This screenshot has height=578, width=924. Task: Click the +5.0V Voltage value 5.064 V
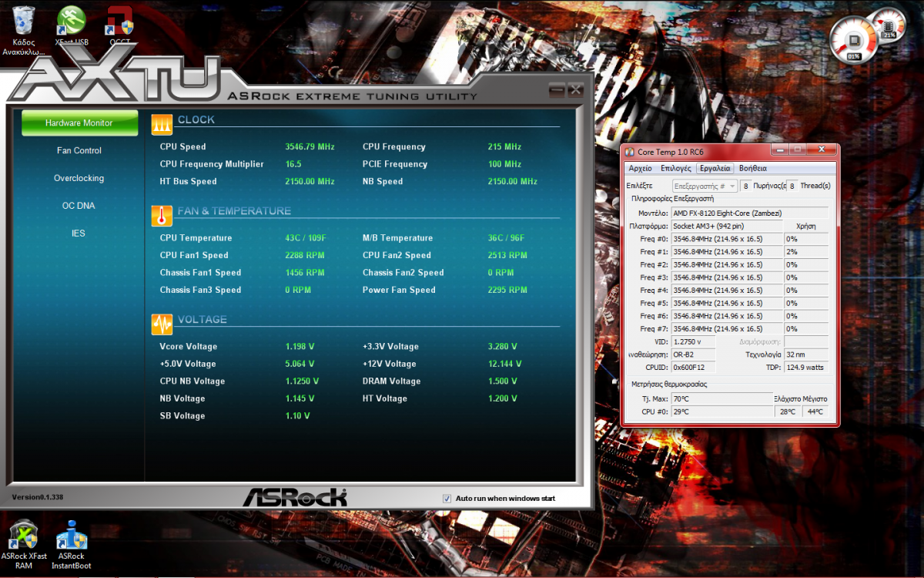click(x=300, y=365)
